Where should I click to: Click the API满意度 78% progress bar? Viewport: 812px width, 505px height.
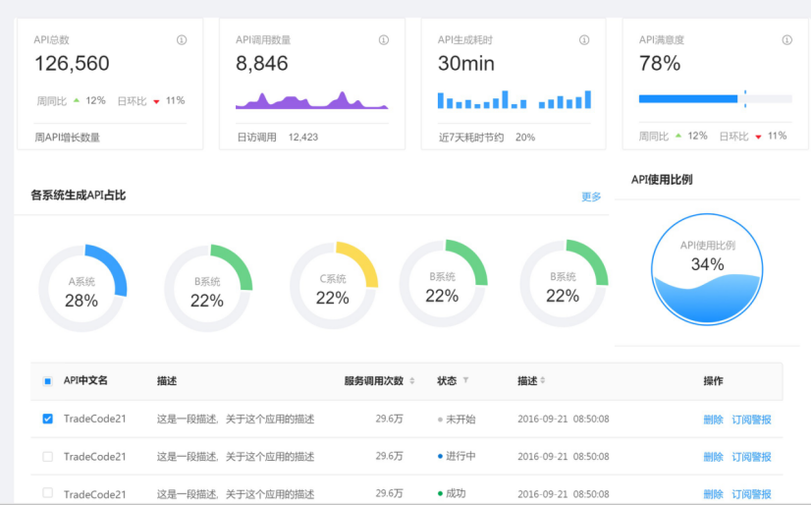click(x=715, y=98)
